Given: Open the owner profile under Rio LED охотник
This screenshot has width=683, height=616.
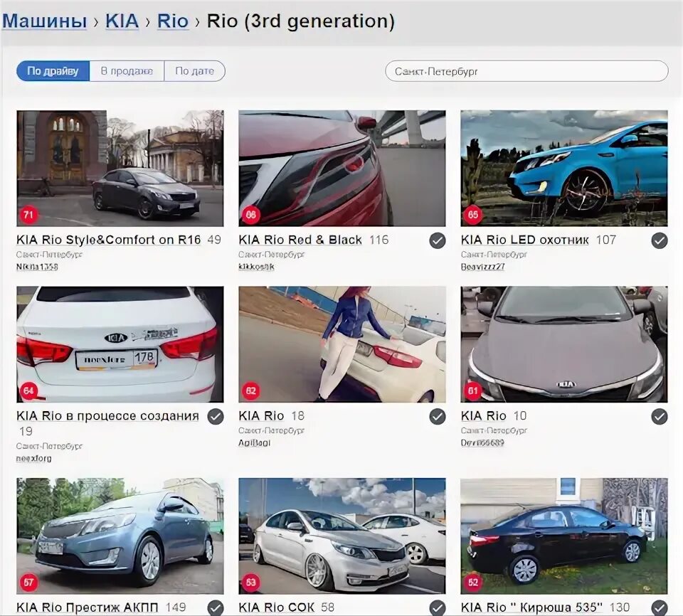Looking at the screenshot, I should tap(482, 267).
